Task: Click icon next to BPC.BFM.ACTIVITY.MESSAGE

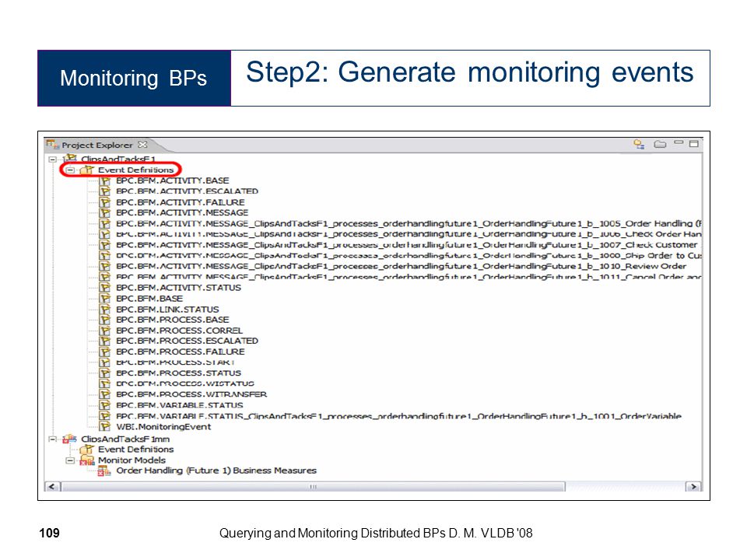Action: (x=105, y=213)
